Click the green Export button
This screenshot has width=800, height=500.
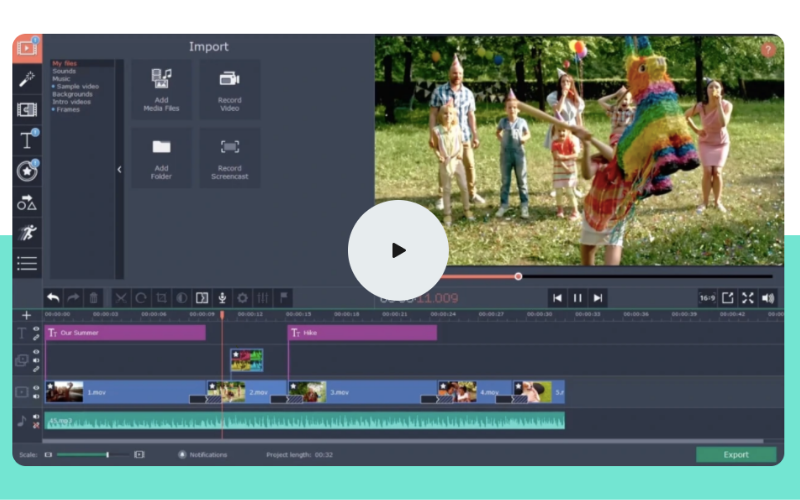pyautogui.click(x=736, y=455)
